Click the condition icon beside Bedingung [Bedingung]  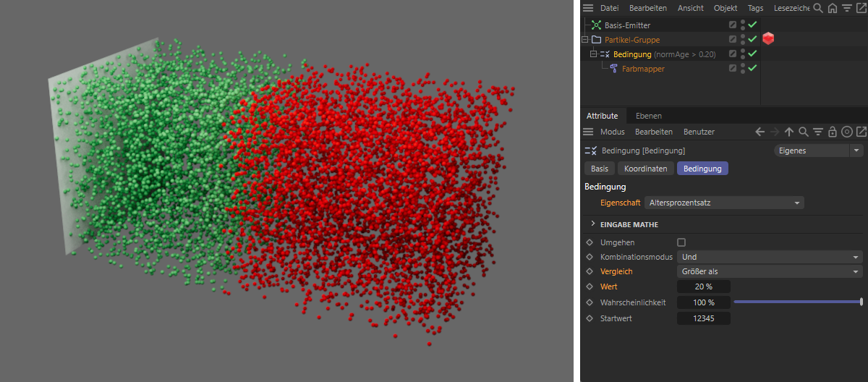click(x=591, y=150)
